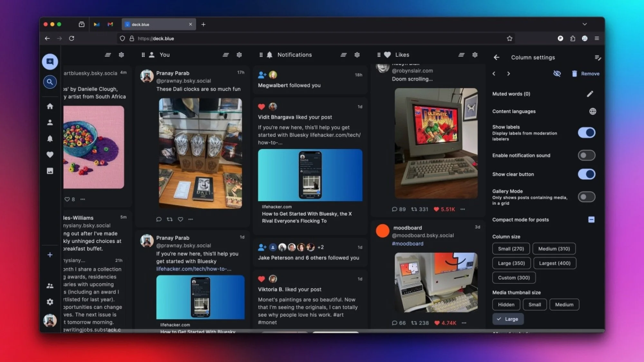Enable notification sound toggle
This screenshot has height=362, width=644.
tap(587, 155)
